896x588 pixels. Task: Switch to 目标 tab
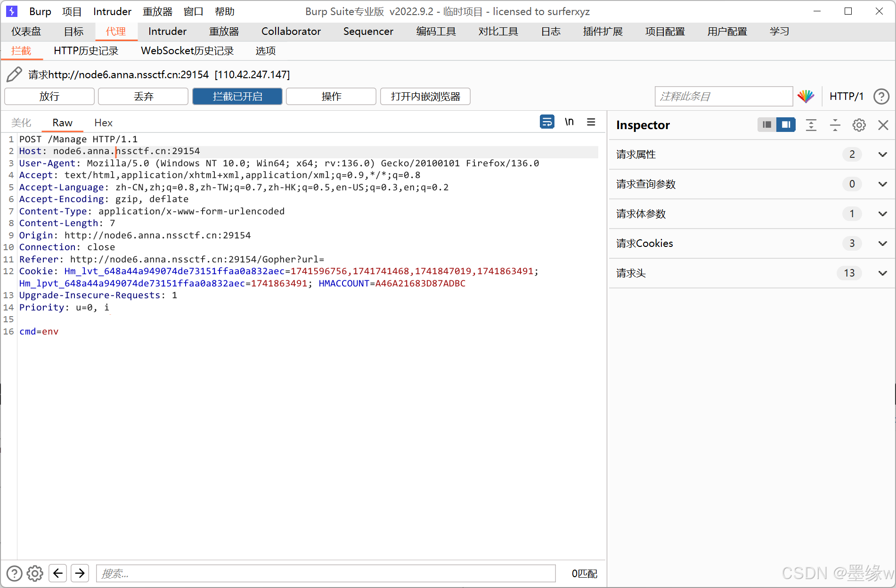(x=74, y=31)
